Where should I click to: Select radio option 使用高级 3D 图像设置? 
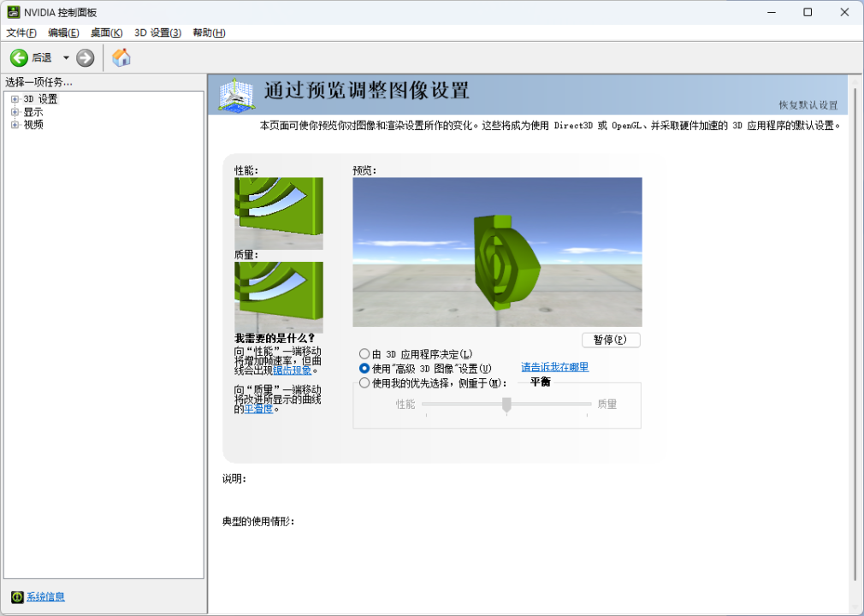[x=364, y=368]
